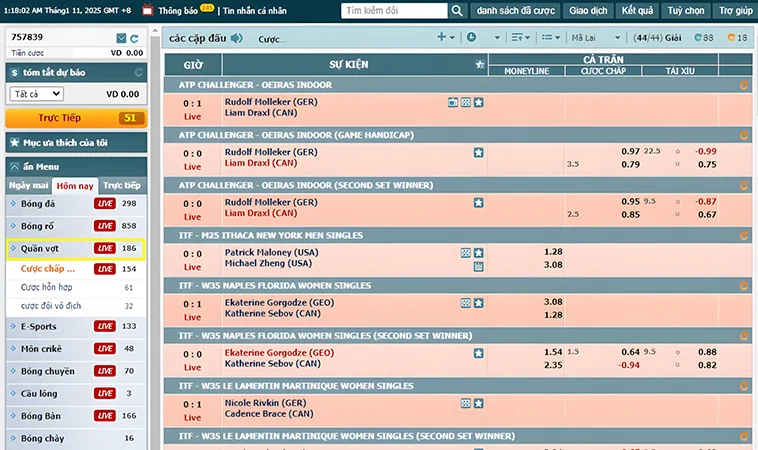Image resolution: width=758 pixels, height=450 pixels.
Task: Favorite Nicole Rivkin vs Cadence Brace match
Action: (479, 403)
